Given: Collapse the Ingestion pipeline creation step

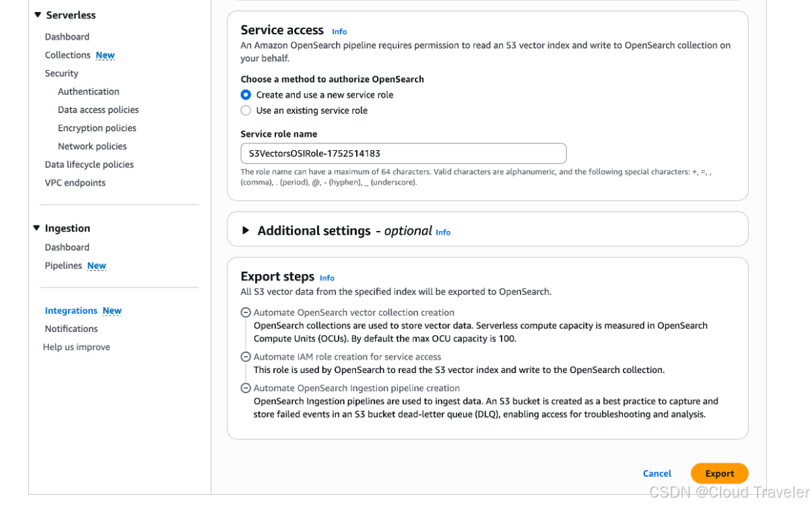Looking at the screenshot, I should (x=246, y=388).
